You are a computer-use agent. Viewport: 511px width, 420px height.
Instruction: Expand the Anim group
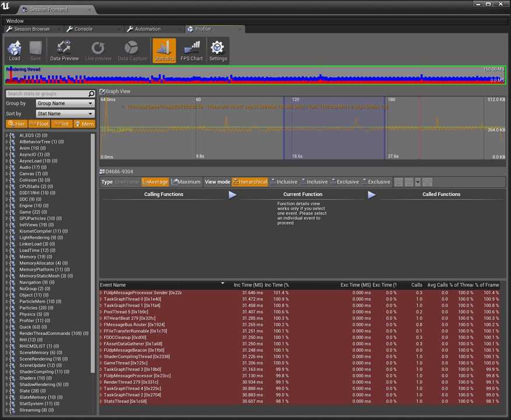(7, 148)
